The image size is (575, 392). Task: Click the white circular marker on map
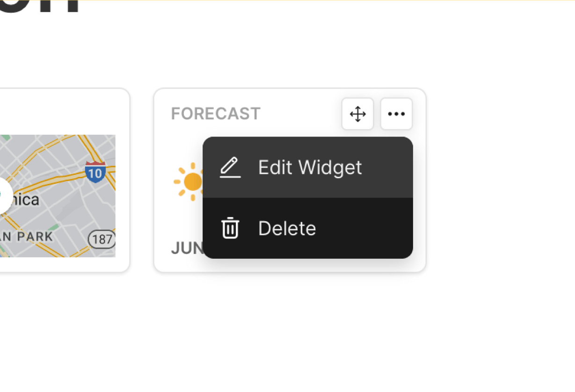(5, 195)
